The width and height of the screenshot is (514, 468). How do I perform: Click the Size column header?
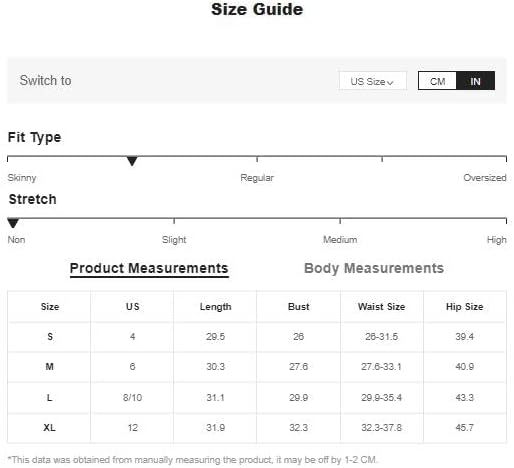[x=50, y=307]
